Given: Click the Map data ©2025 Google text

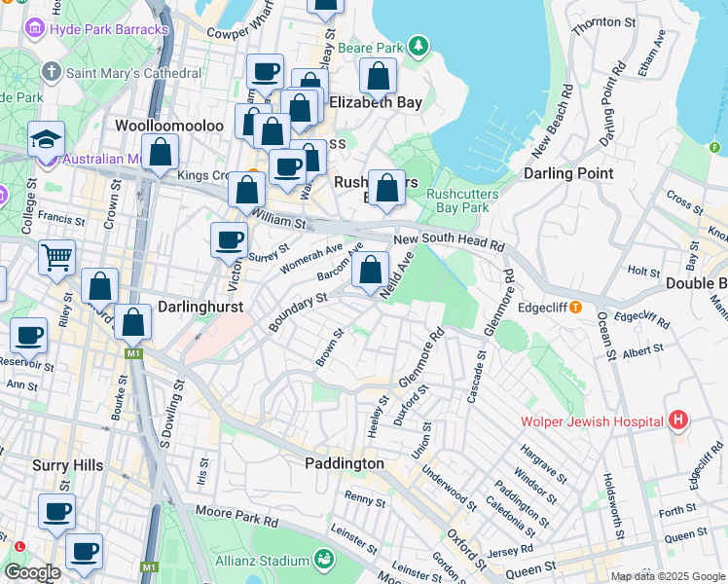Looking at the screenshot, I should tap(669, 576).
